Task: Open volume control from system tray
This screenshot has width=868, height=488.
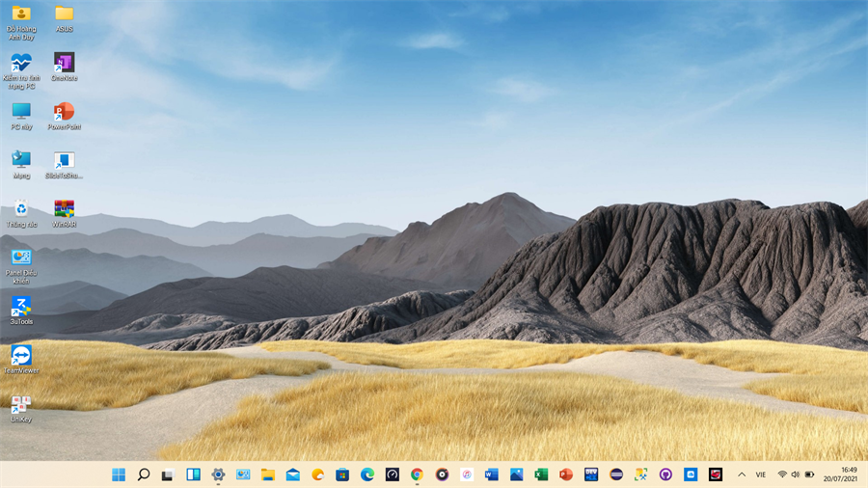Action: coord(795,474)
